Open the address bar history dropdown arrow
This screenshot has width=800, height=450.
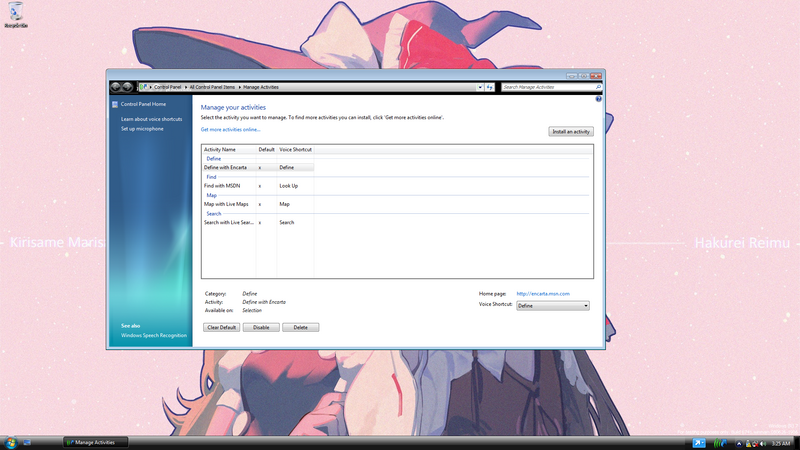point(479,87)
